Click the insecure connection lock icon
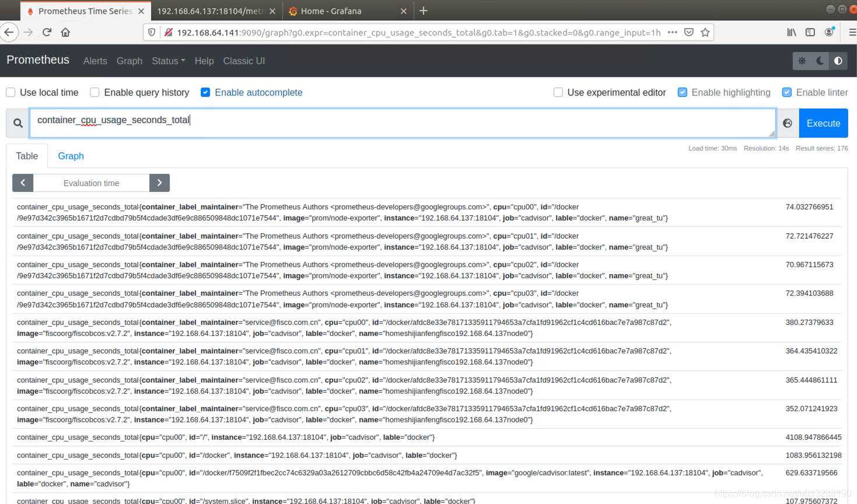The height and width of the screenshot is (504, 857). tap(168, 32)
